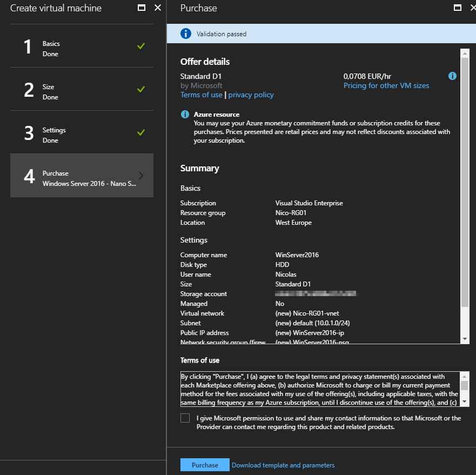Click the green checkmark on Settings step

point(141,132)
